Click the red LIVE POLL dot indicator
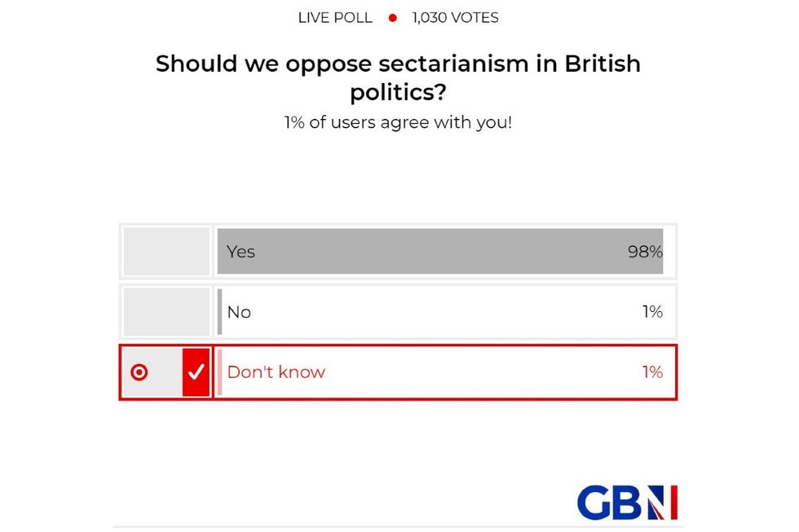799x532 pixels. [x=392, y=16]
